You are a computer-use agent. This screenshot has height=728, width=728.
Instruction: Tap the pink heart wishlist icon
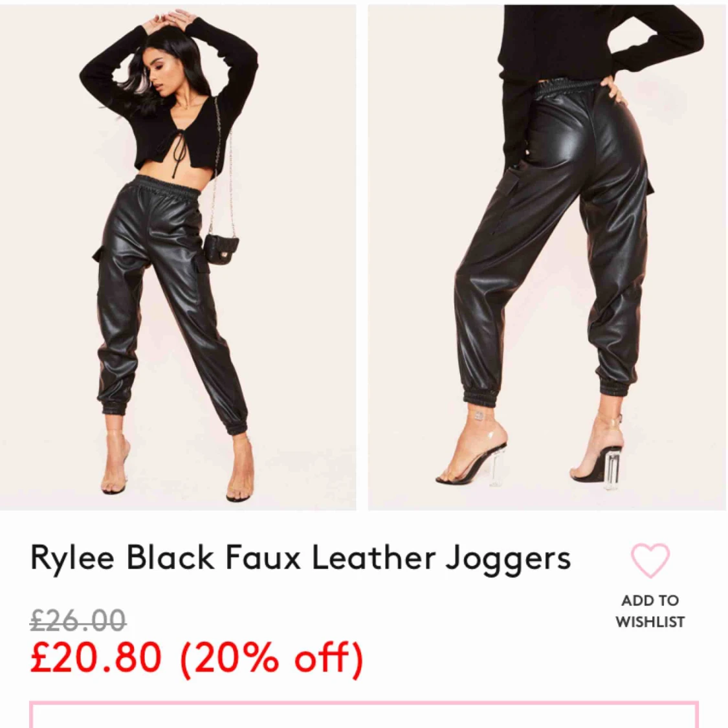(650, 560)
